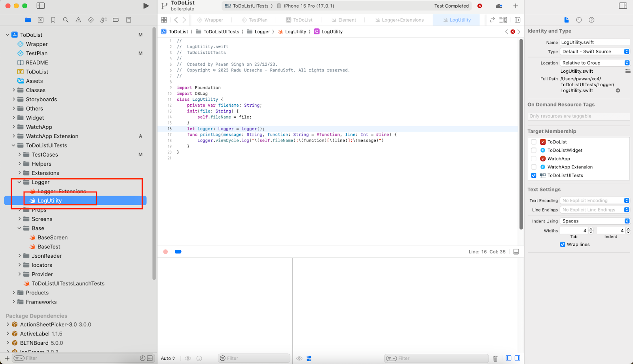Collapse the Base folder

pyautogui.click(x=19, y=228)
